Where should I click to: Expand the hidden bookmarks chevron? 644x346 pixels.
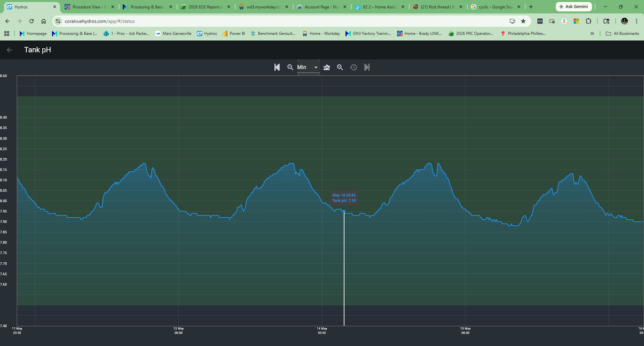click(x=592, y=33)
